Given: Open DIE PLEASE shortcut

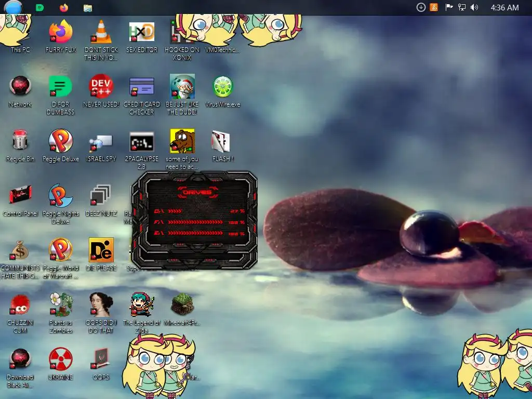Looking at the screenshot, I should (101, 255).
